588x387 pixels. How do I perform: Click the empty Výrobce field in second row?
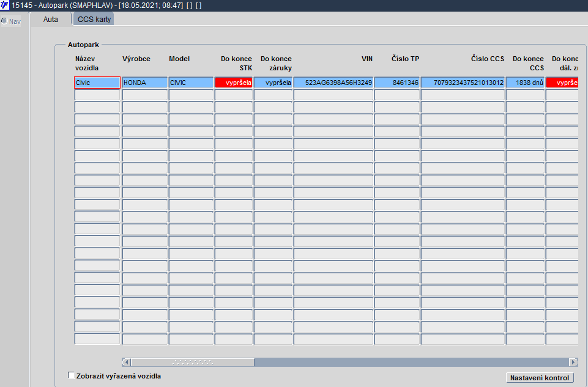[x=145, y=95]
